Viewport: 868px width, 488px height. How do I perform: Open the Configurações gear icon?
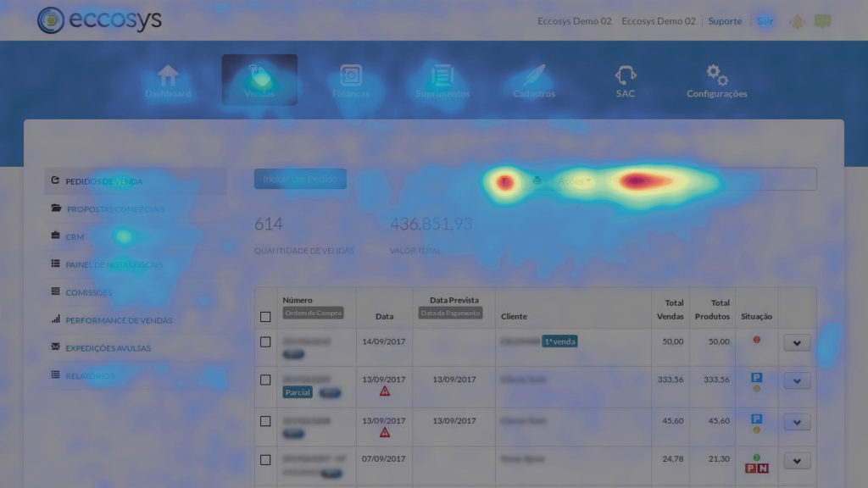716,75
